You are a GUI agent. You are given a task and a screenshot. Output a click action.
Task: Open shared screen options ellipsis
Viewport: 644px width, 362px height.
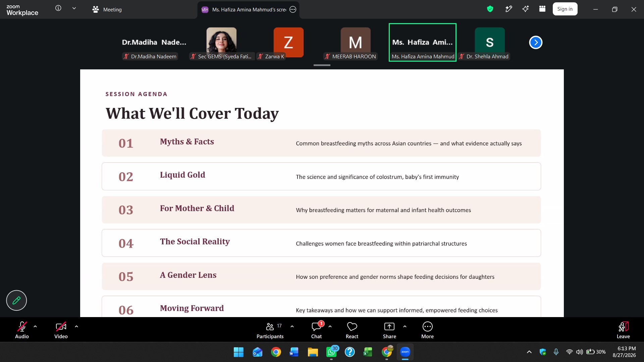click(x=293, y=9)
